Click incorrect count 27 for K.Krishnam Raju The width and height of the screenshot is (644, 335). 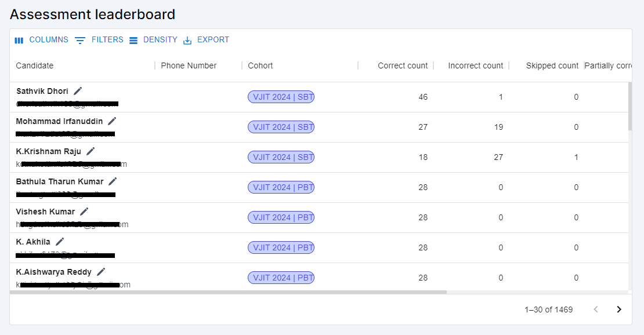(x=498, y=157)
